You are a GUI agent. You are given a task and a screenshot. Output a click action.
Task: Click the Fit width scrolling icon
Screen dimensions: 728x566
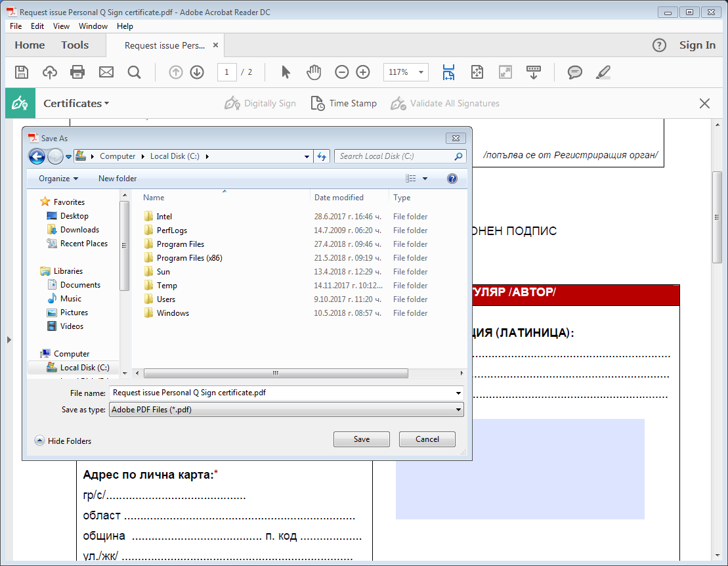pos(448,72)
